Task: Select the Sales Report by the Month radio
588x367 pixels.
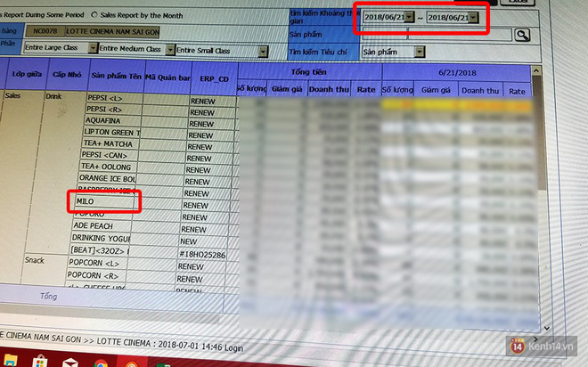Action: tap(94, 14)
